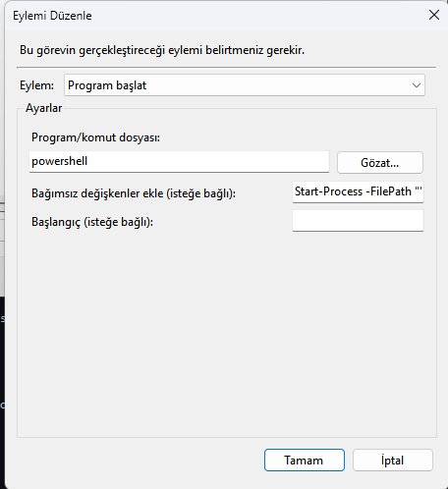Image resolution: width=448 pixels, height=489 pixels.
Task: Close the Eylemi Düzenle dialog
Action: pos(434,15)
